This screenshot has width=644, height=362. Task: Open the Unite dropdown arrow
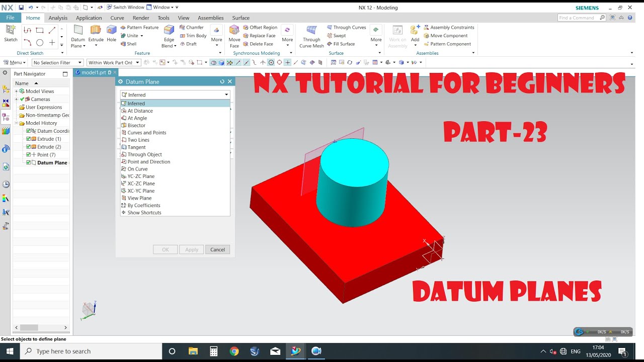tap(141, 36)
